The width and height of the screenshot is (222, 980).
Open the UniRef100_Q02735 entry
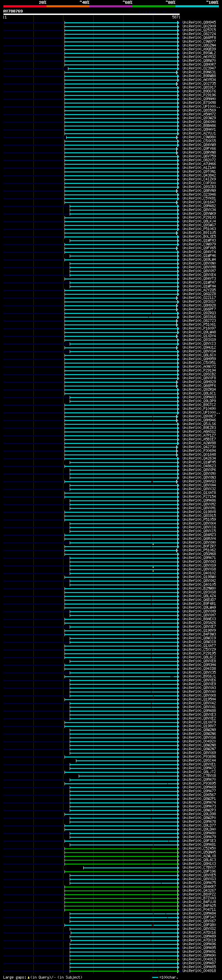[199, 83]
